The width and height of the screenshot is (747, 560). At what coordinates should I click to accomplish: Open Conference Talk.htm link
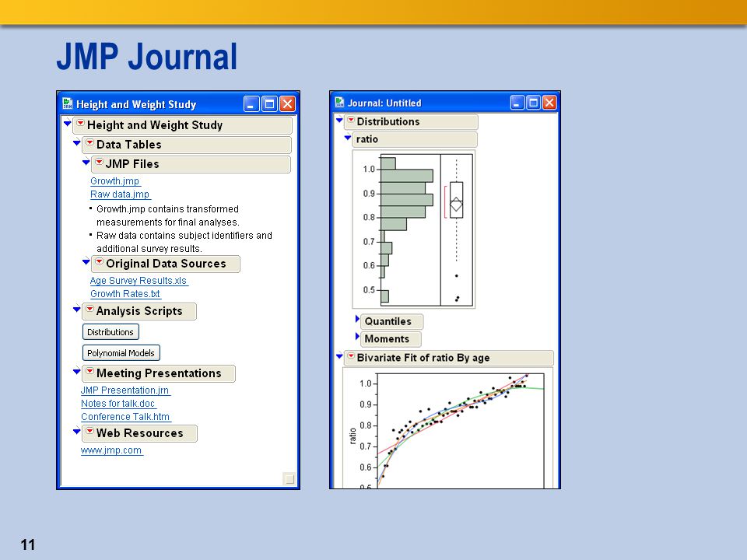[125, 417]
